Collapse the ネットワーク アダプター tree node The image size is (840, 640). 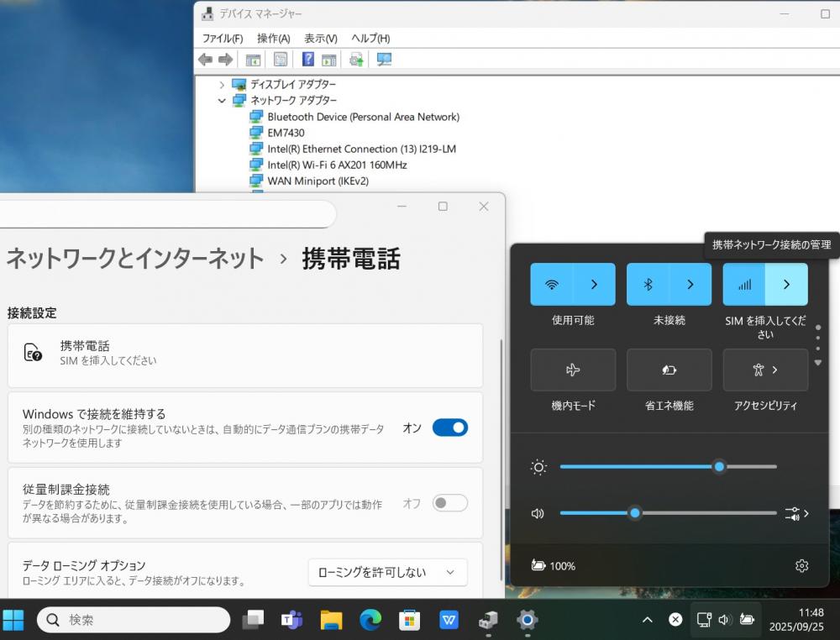click(222, 101)
